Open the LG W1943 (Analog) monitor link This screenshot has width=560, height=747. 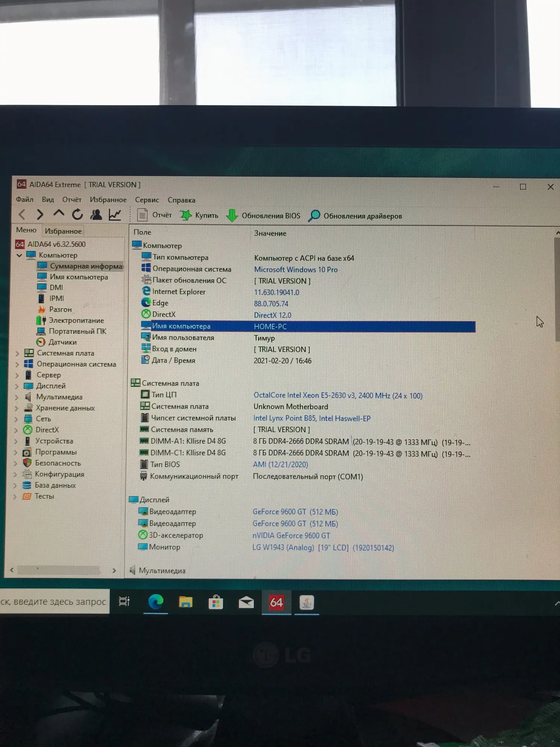323,548
